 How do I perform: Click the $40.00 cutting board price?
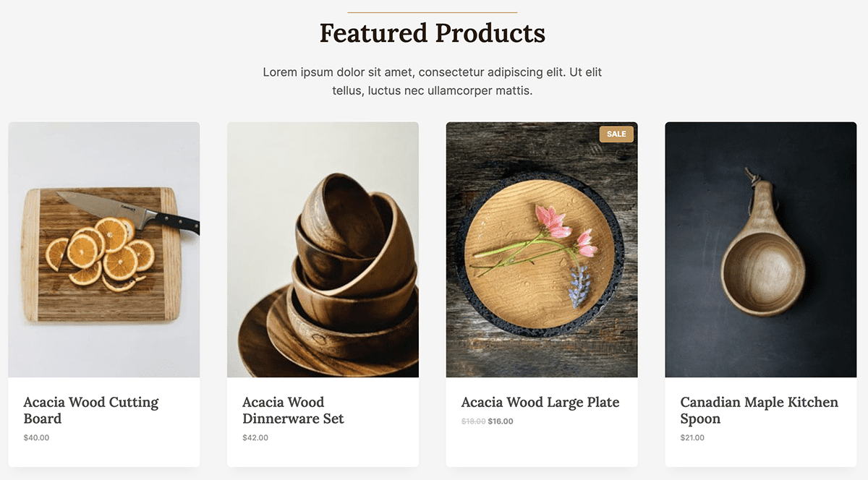(36, 437)
